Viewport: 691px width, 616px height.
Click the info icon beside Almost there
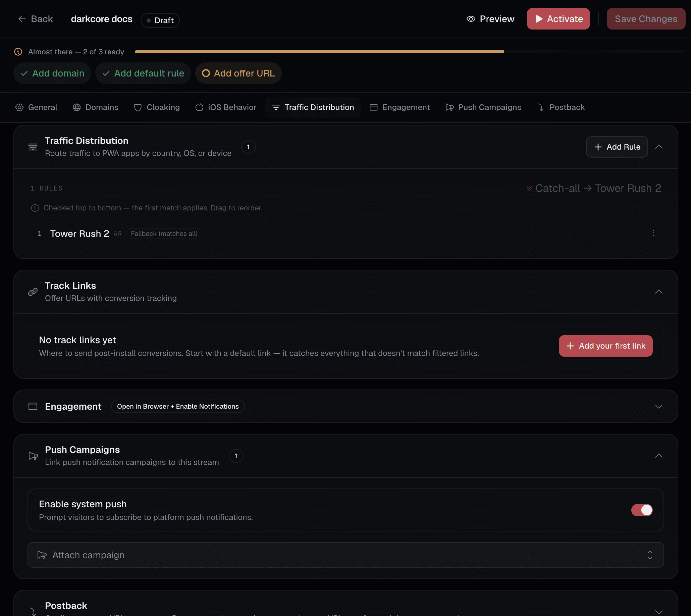(18, 52)
